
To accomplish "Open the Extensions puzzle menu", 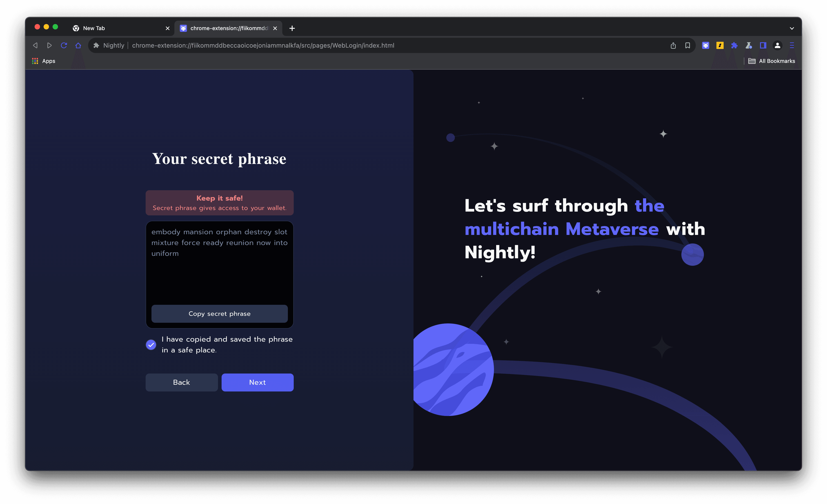I will tap(734, 45).
